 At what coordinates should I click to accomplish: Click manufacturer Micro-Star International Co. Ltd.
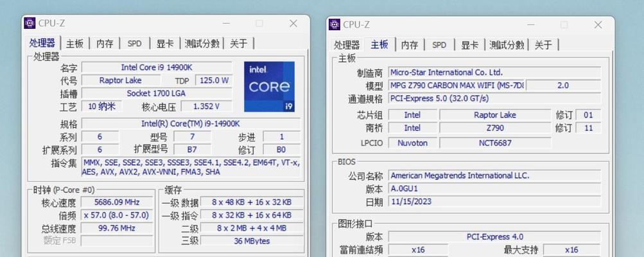point(494,73)
